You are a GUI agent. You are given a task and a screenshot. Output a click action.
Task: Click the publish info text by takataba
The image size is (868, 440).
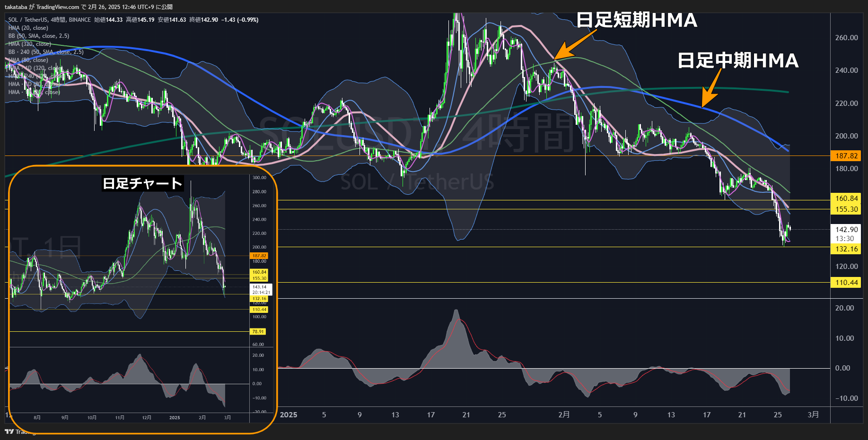pyautogui.click(x=88, y=7)
